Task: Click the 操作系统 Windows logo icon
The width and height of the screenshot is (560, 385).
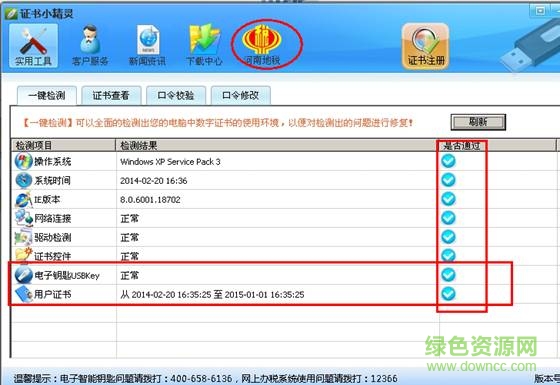Action: (x=23, y=161)
